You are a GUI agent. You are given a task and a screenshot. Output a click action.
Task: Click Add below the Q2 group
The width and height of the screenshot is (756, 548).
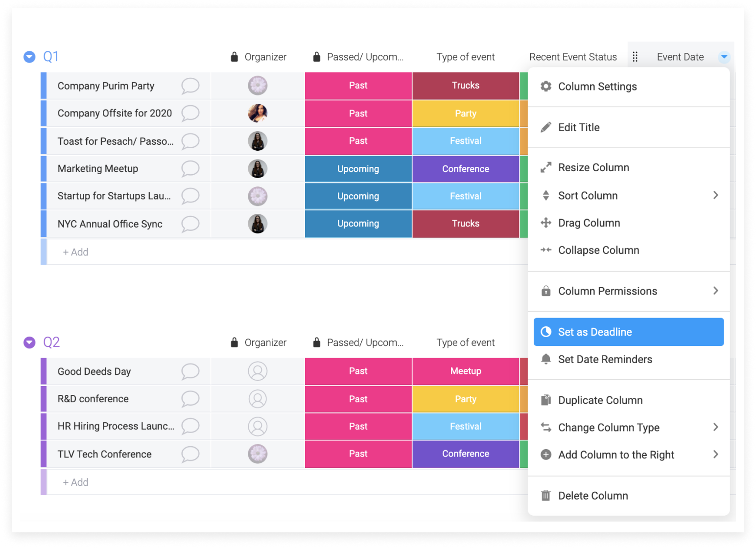point(75,482)
